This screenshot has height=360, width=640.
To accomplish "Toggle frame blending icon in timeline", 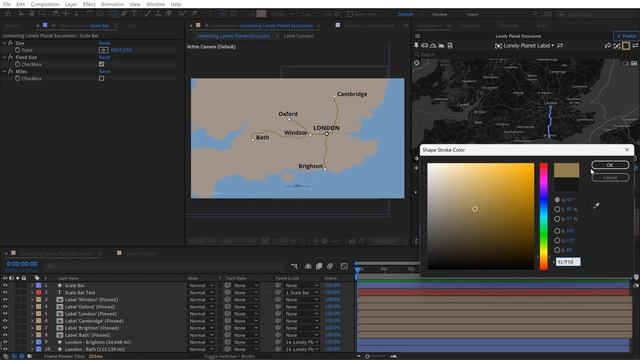I will click(x=319, y=266).
